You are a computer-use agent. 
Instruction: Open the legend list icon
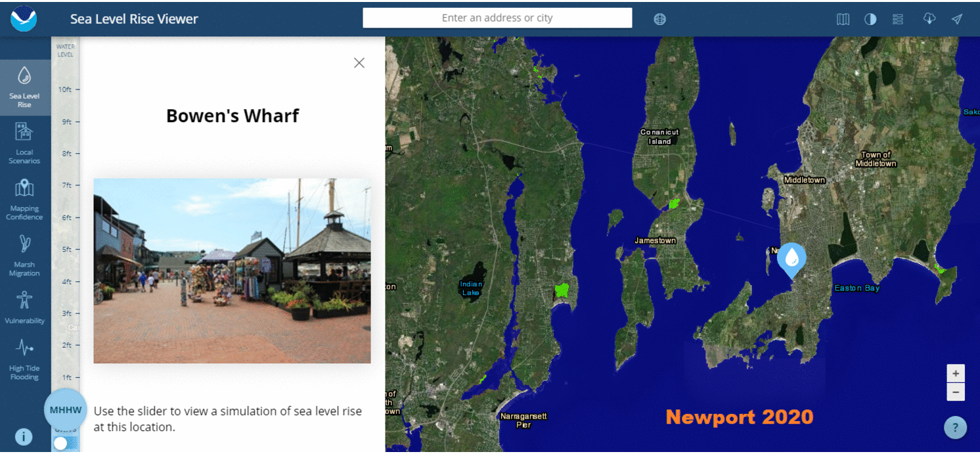[x=897, y=18]
